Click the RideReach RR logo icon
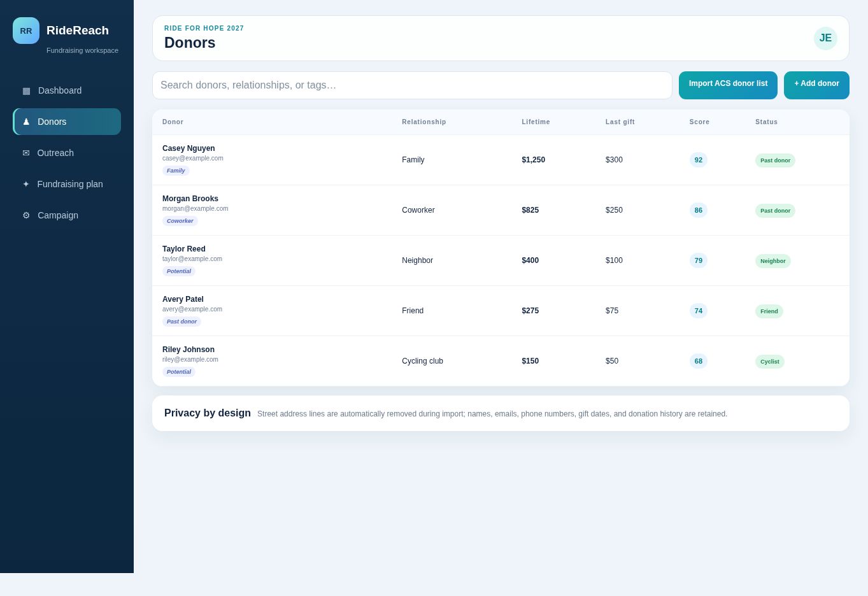Image resolution: width=868 pixels, height=596 pixels. click(x=26, y=31)
